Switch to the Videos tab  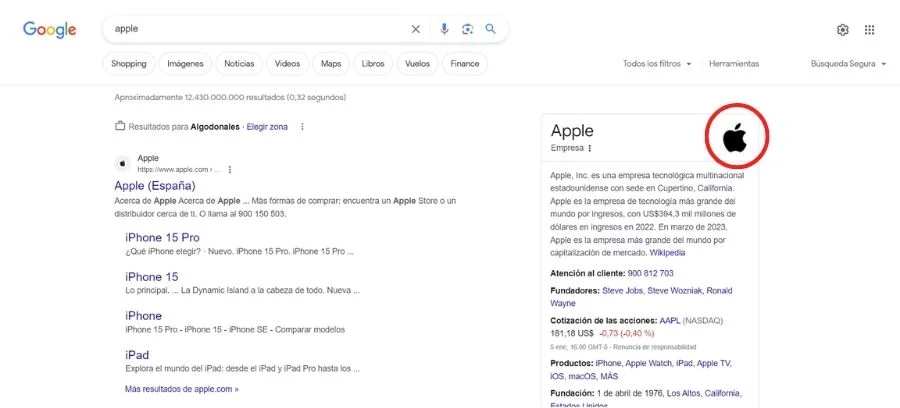[x=288, y=64]
